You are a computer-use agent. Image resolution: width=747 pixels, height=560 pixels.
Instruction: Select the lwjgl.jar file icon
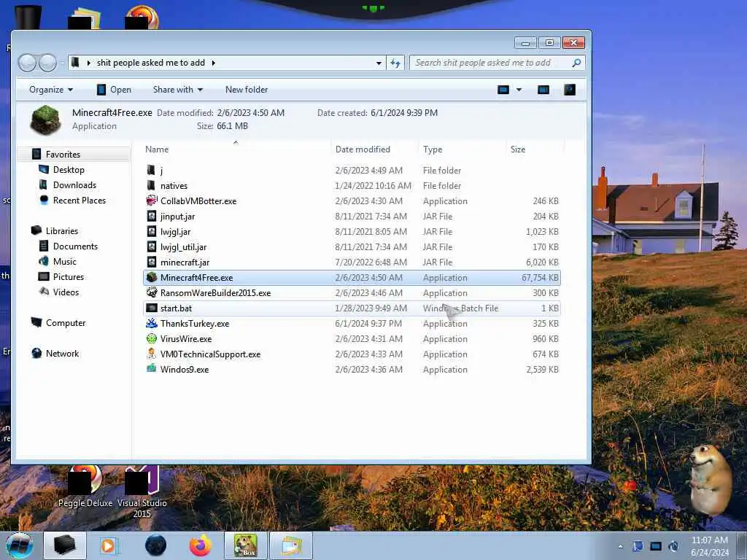point(152,231)
